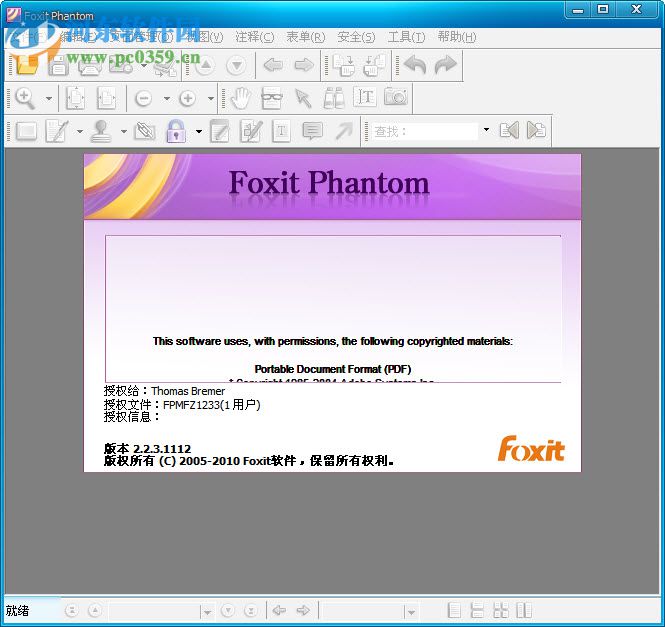Click the copyright credits text box
The image size is (665, 627).
[333, 309]
